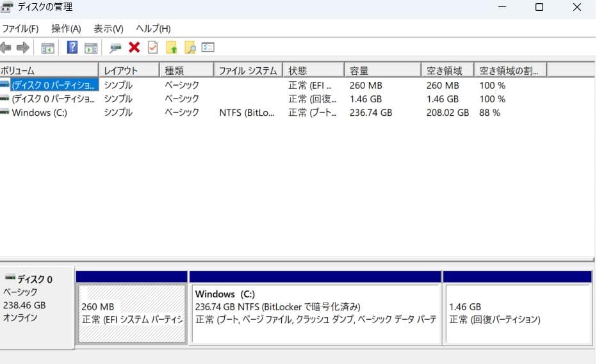Click the Disk Management title bar icon
Image resolution: width=597 pixels, height=364 pixels.
click(7, 7)
